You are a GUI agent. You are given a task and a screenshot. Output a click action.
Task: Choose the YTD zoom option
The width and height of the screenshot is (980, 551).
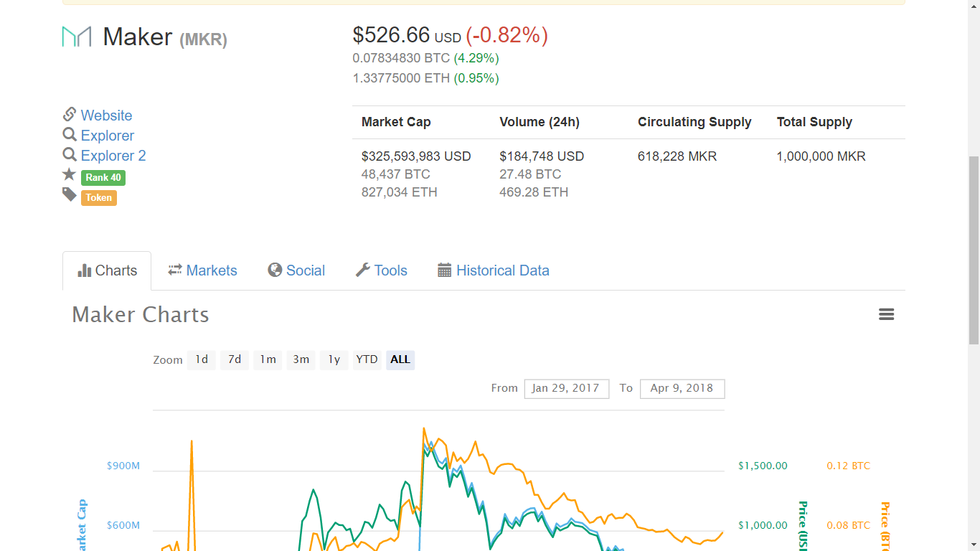click(x=367, y=359)
